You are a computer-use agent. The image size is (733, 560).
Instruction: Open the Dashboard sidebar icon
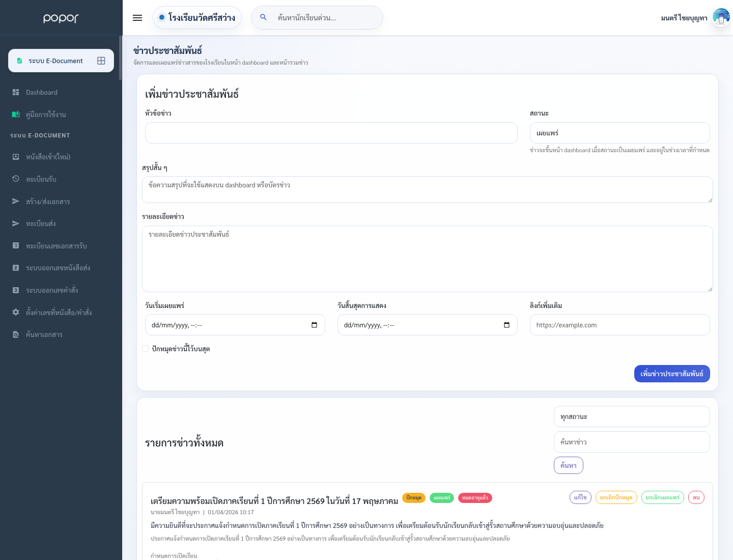tap(16, 92)
